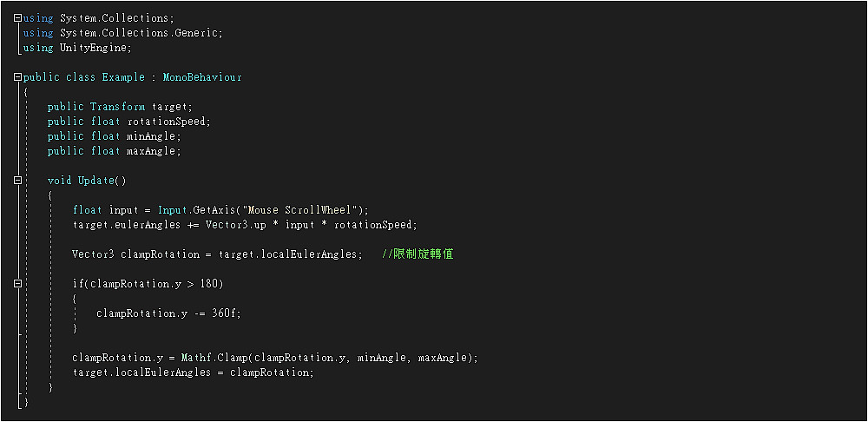Click the MonoBehaviour base class name
This screenshot has height=422, width=868.
click(x=202, y=77)
